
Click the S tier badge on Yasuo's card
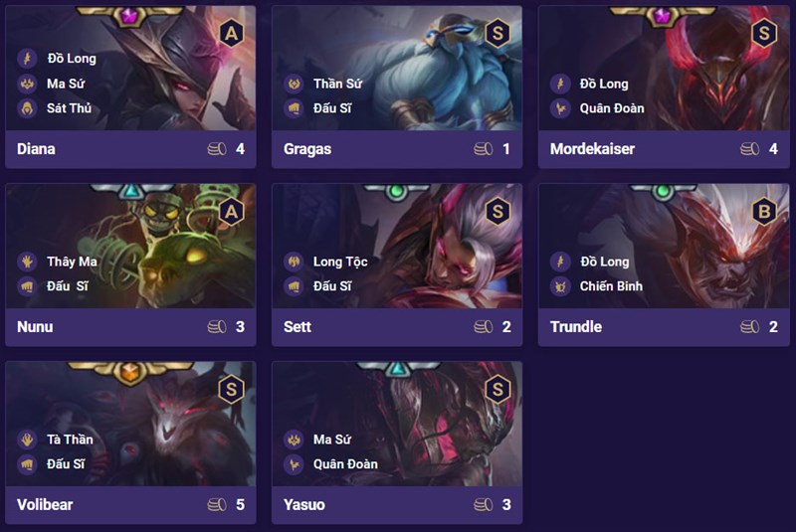tap(497, 389)
